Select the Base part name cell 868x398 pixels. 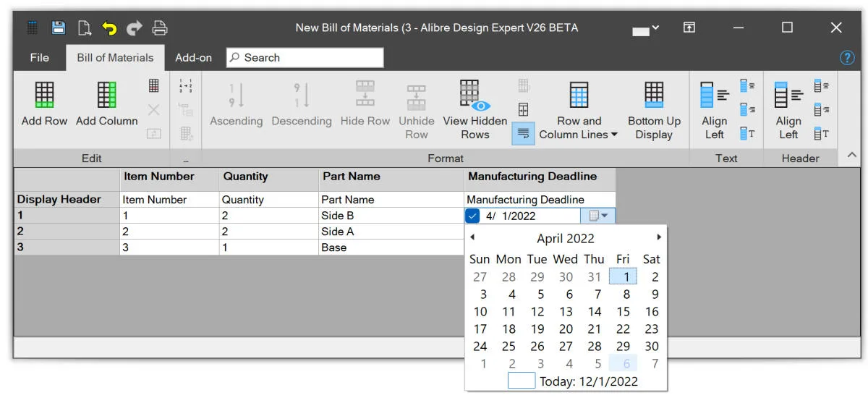(x=391, y=247)
